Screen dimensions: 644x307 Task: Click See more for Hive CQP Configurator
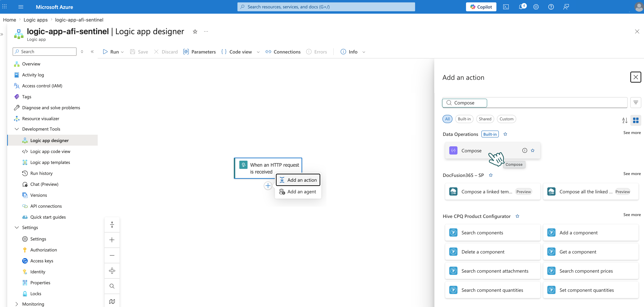click(x=632, y=215)
